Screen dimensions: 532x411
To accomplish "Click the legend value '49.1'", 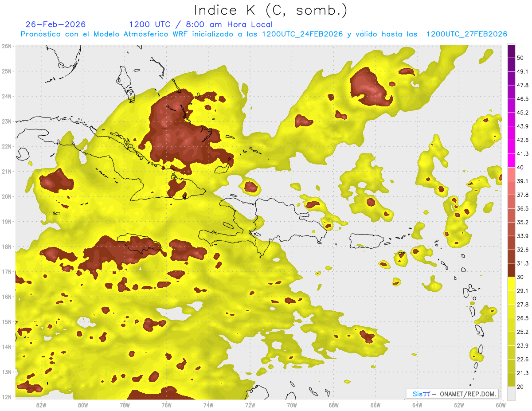I will tap(523, 72).
